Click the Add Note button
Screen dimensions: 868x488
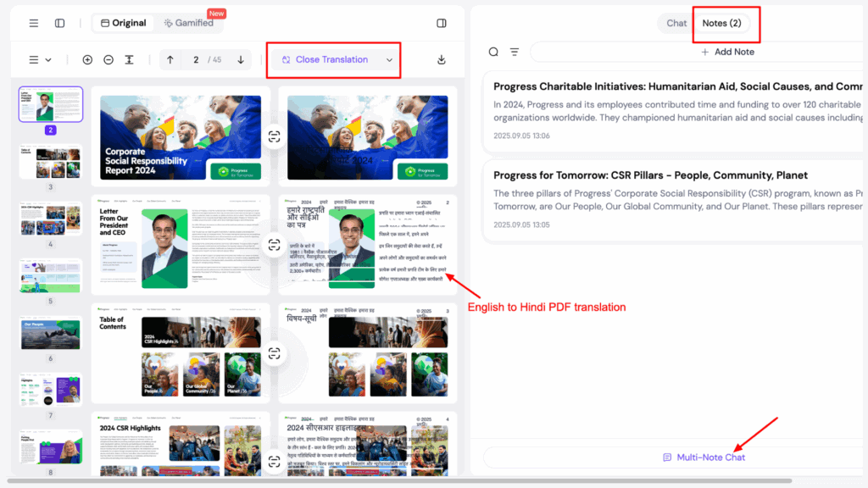click(726, 52)
